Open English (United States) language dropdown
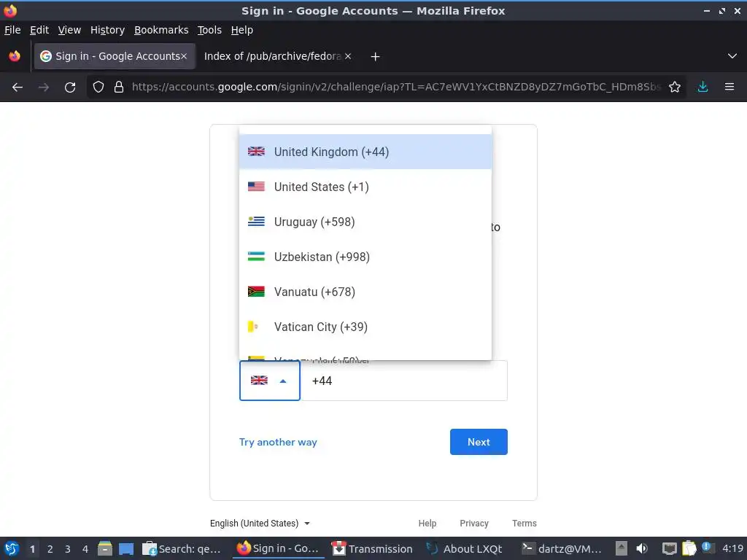Image resolution: width=747 pixels, height=560 pixels. click(260, 524)
